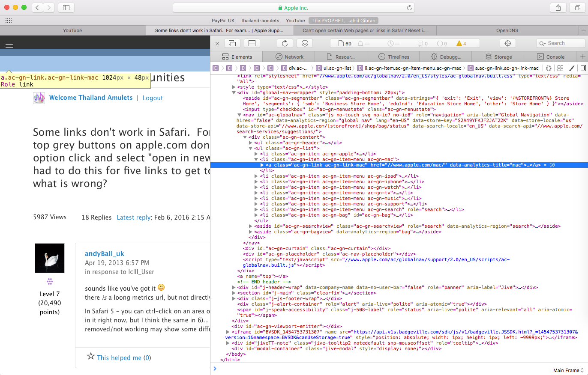Open the Console tab
588x375 pixels.
tap(551, 57)
